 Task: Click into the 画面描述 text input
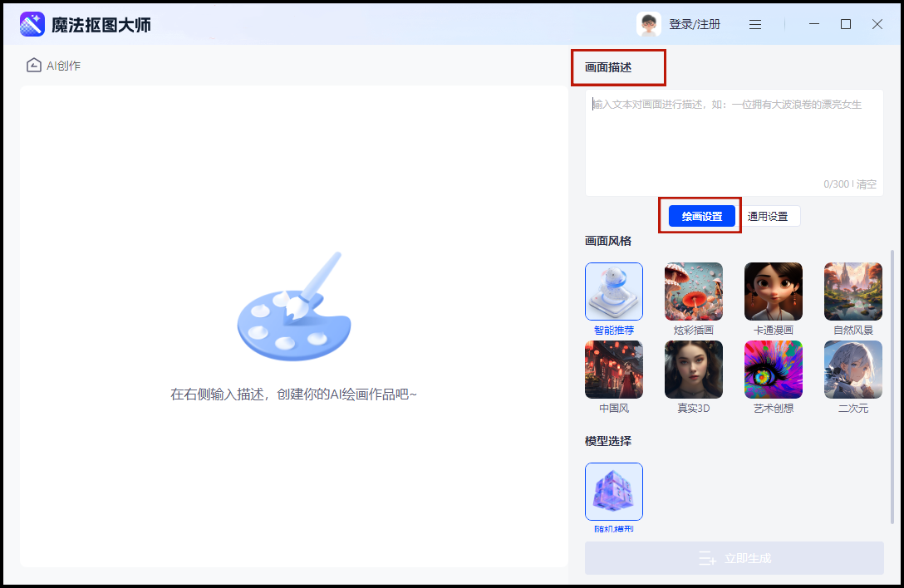[x=734, y=137]
